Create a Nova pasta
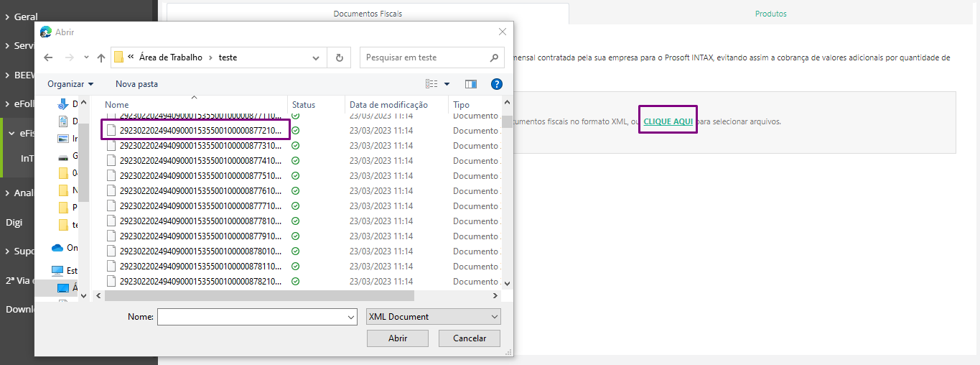Screen dimensions: 980x365 tap(136, 84)
